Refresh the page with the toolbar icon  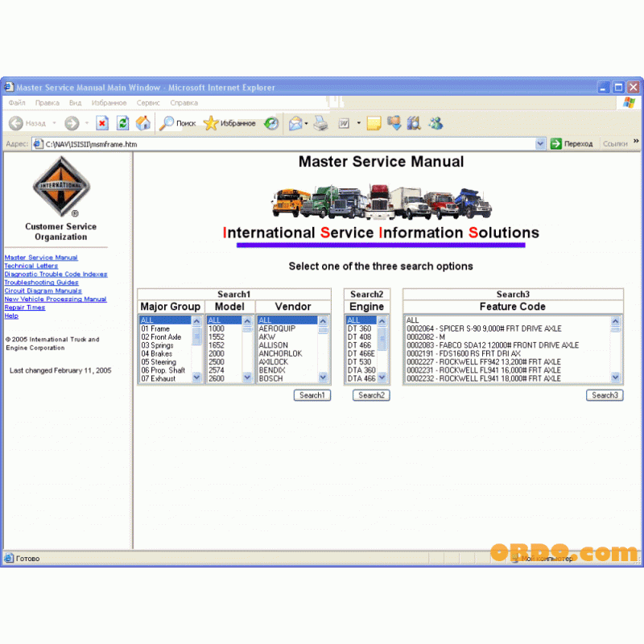click(x=123, y=123)
